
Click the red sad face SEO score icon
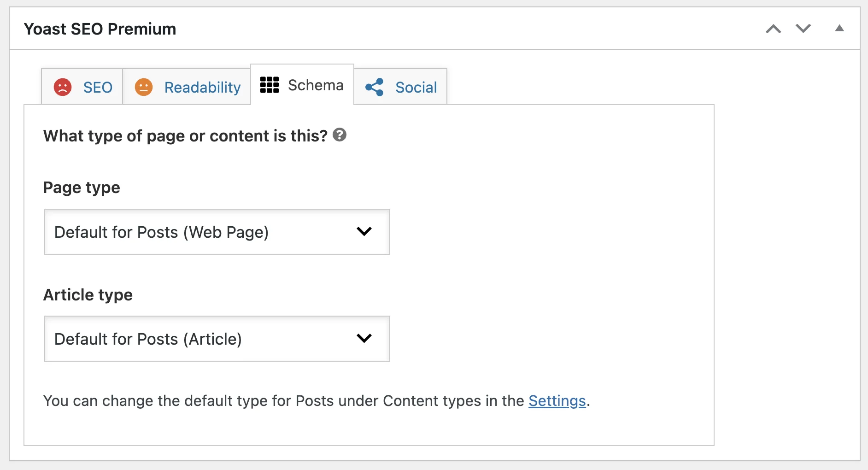pyautogui.click(x=63, y=87)
